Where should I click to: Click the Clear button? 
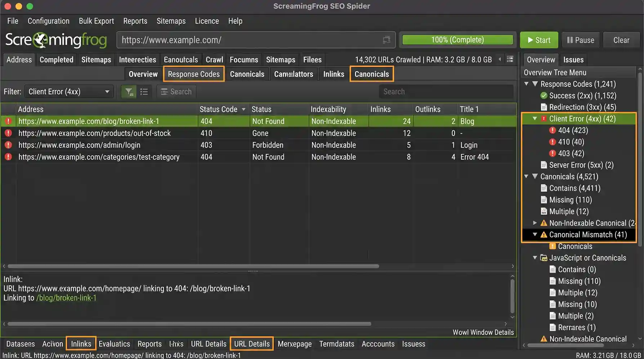(x=621, y=40)
